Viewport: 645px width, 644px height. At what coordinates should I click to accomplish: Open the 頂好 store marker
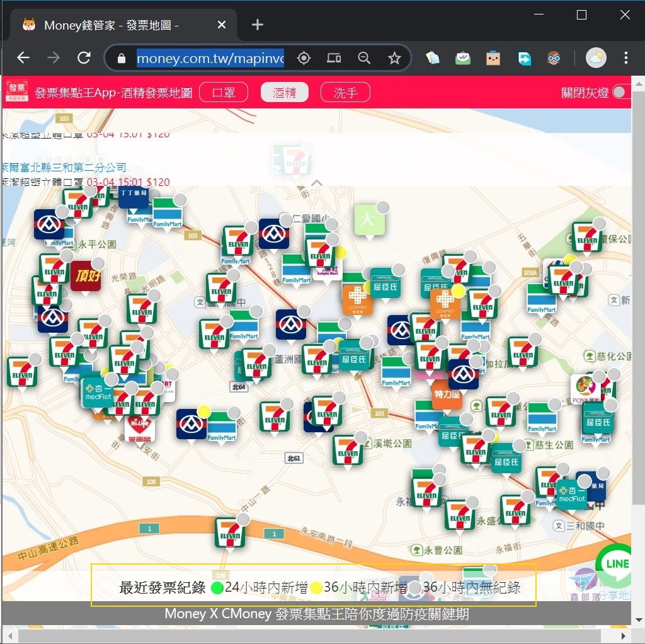click(x=86, y=276)
